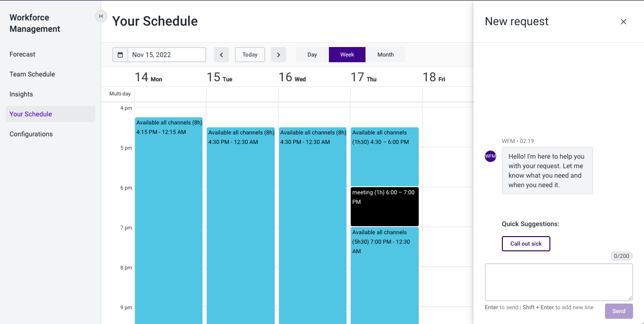Screen dimensions: 644x324
Task: Jump to Today
Action: coord(250,55)
